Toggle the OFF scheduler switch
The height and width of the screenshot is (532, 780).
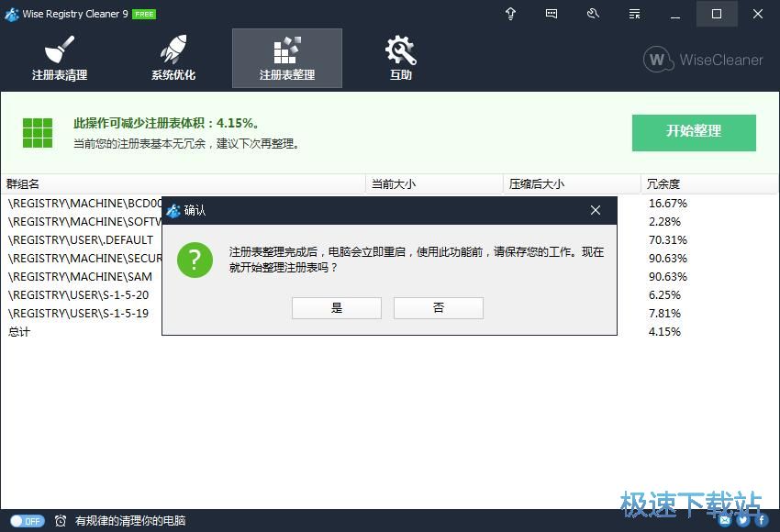(x=28, y=521)
